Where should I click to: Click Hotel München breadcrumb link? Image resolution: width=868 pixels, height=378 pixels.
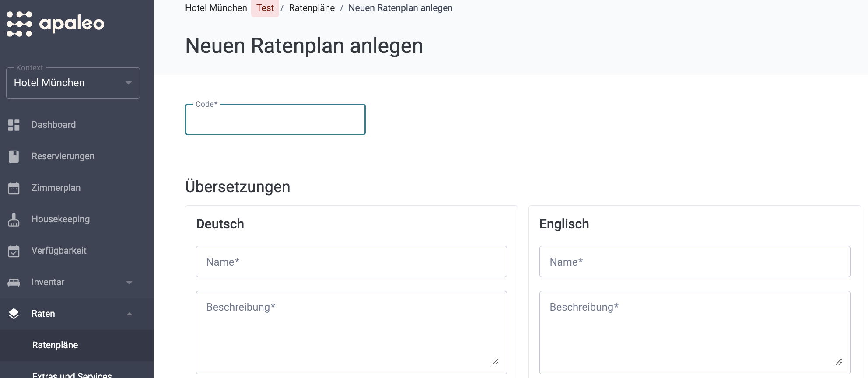(216, 8)
